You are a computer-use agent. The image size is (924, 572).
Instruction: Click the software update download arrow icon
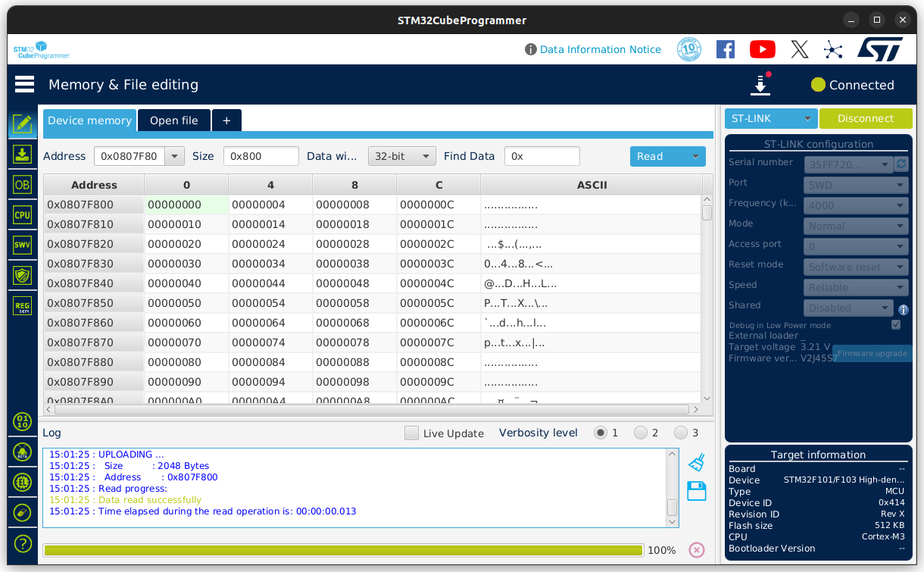(x=760, y=85)
